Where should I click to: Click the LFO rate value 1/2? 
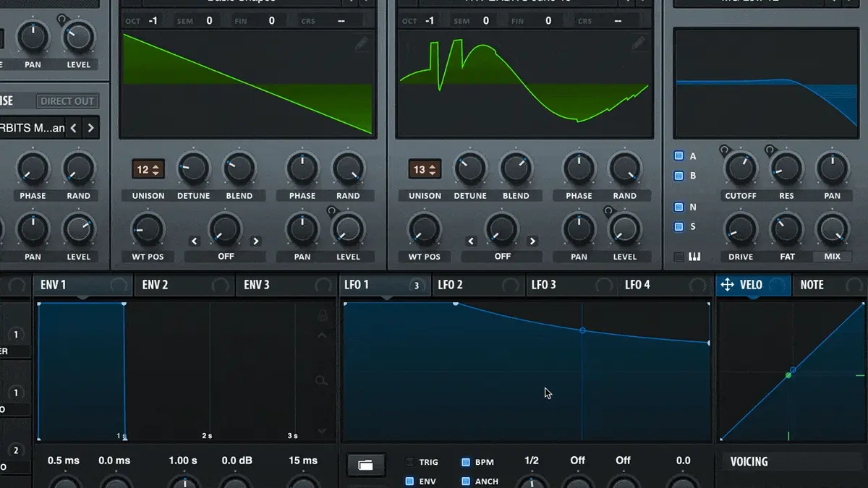pos(532,461)
